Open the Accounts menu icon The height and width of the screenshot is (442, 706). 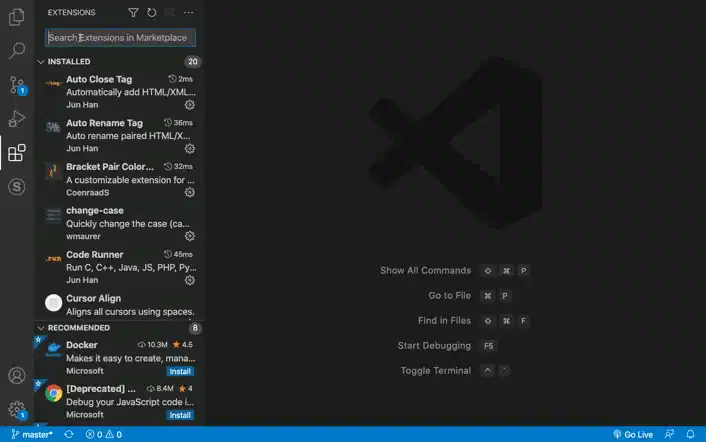(17, 375)
